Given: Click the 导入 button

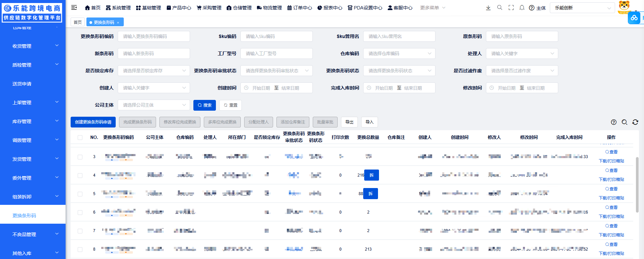Looking at the screenshot, I should coord(370,122).
